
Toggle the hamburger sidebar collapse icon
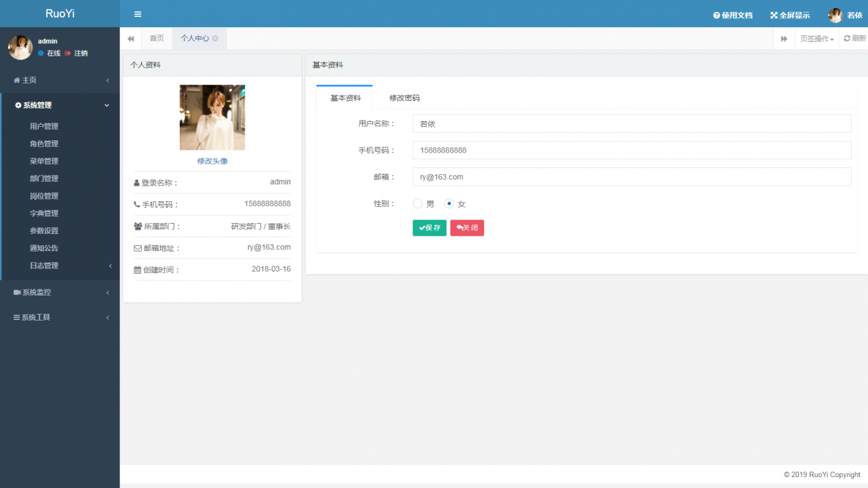pyautogui.click(x=138, y=14)
